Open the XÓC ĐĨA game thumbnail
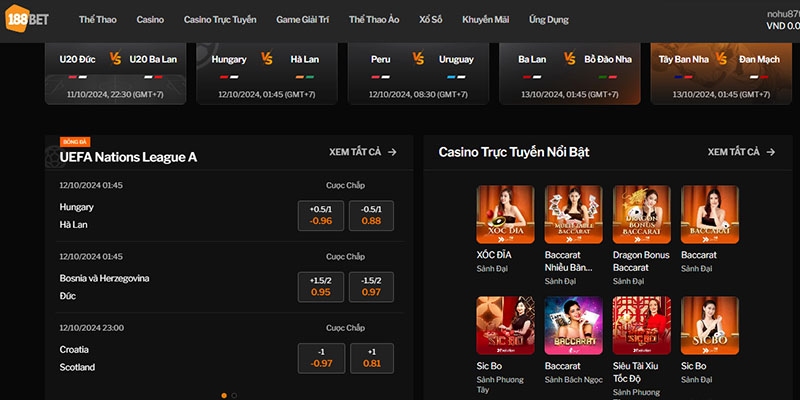Screen dimensions: 800x400 click(505, 214)
